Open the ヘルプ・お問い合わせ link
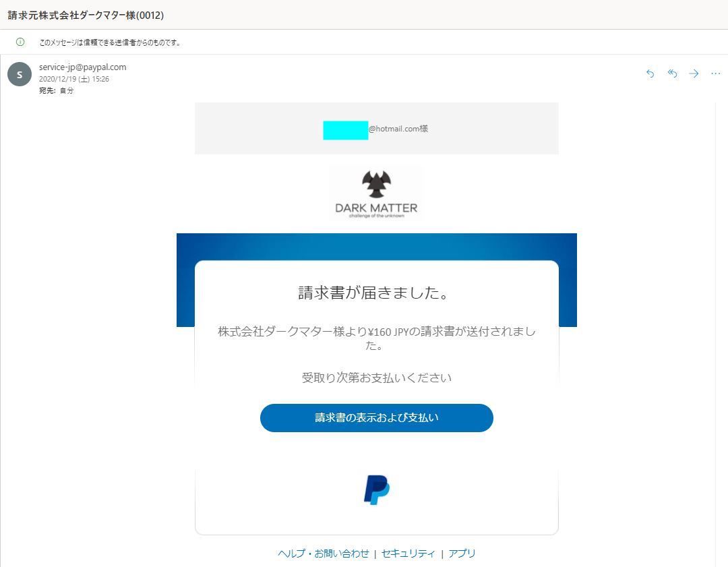 [x=324, y=554]
